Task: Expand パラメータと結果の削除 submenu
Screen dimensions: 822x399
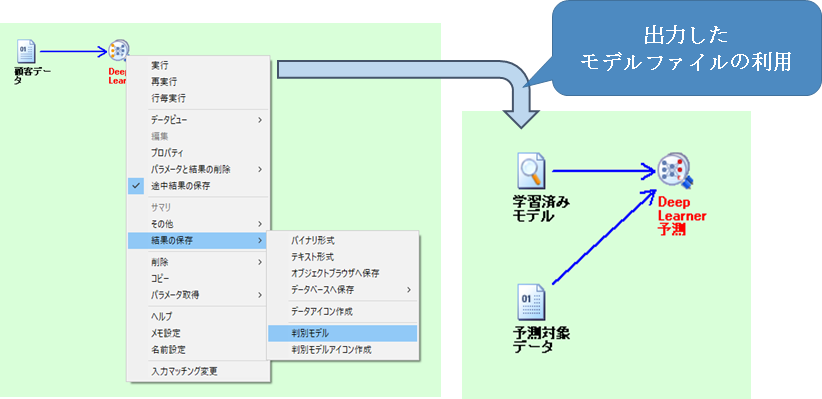Action: 199,169
